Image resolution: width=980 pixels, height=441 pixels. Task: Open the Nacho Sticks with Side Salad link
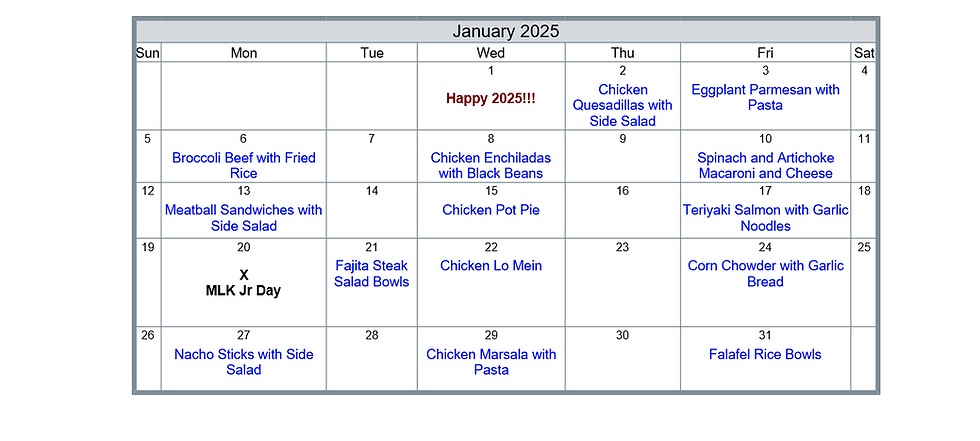click(x=244, y=362)
